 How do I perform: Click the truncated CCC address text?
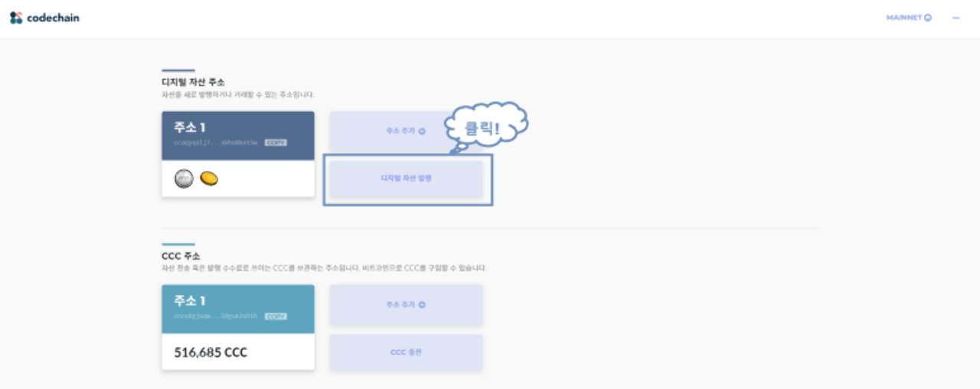(x=217, y=315)
